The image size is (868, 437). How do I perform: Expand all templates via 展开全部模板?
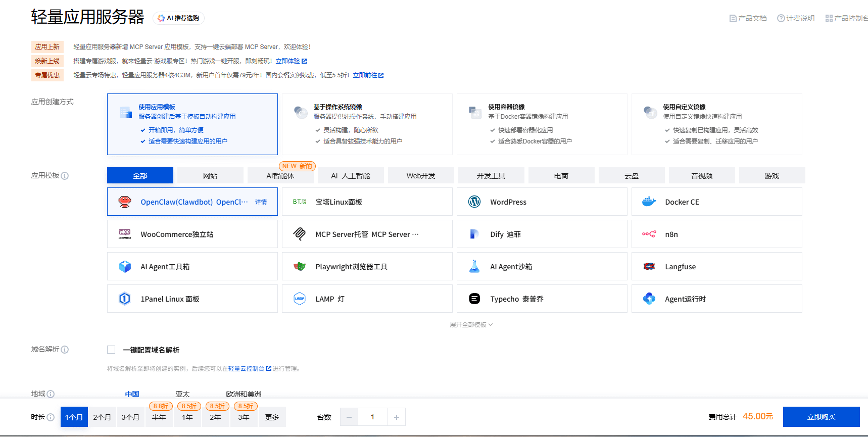pyautogui.click(x=471, y=325)
